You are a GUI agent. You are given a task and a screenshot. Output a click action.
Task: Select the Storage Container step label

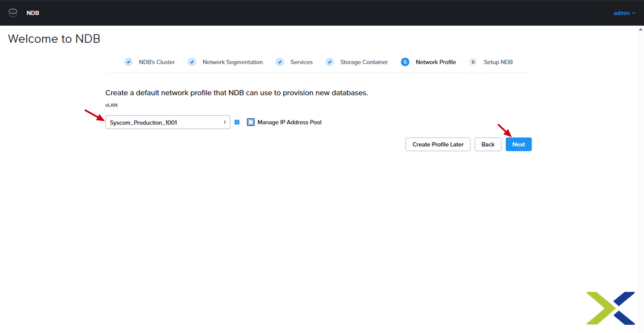pos(364,62)
